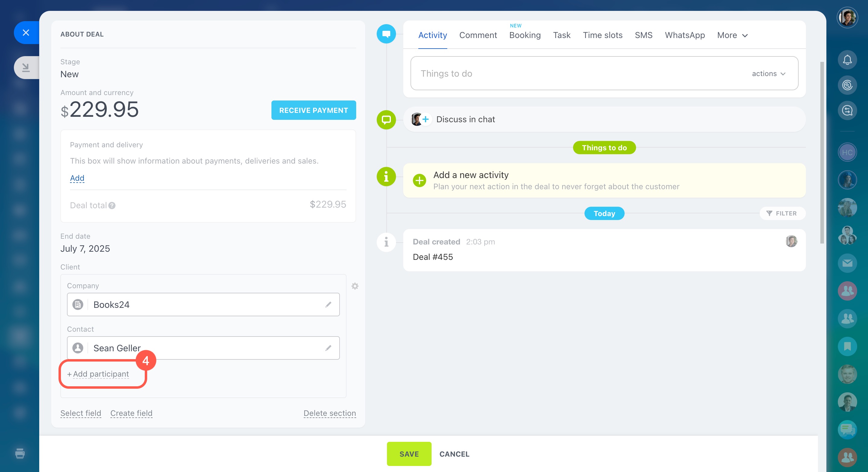The width and height of the screenshot is (868, 472).
Task: Click the Add link in Payment and delivery
Action: (x=77, y=178)
